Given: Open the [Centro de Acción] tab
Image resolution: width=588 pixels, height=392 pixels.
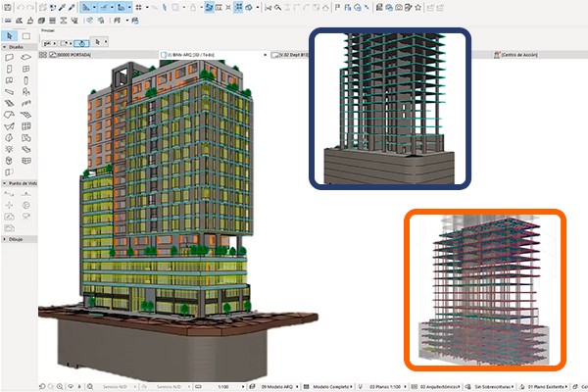Looking at the screenshot, I should pos(516,55).
